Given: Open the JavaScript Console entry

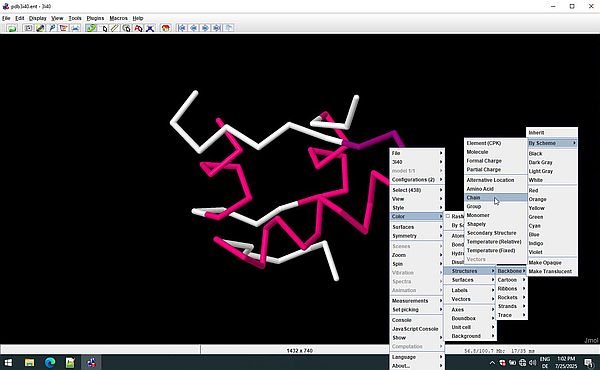Looking at the screenshot, I should click(415, 329).
